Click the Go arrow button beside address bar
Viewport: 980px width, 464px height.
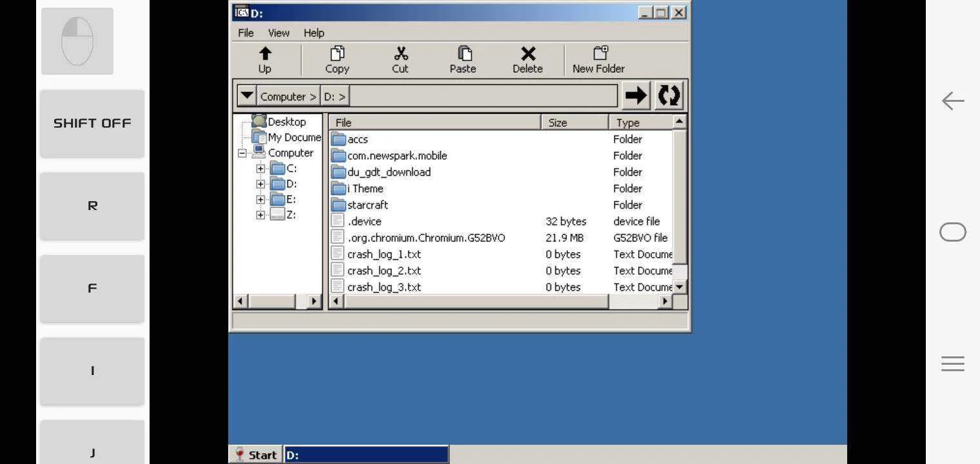pyautogui.click(x=636, y=96)
